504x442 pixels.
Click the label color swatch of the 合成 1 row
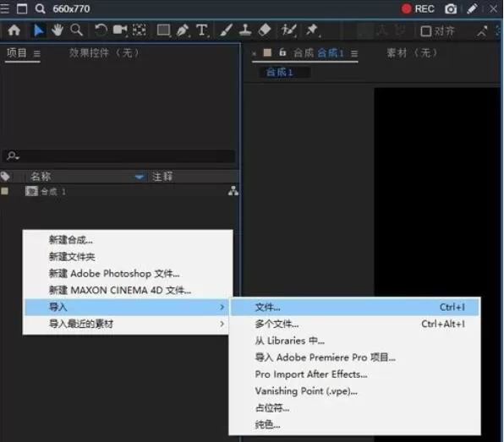[5, 191]
